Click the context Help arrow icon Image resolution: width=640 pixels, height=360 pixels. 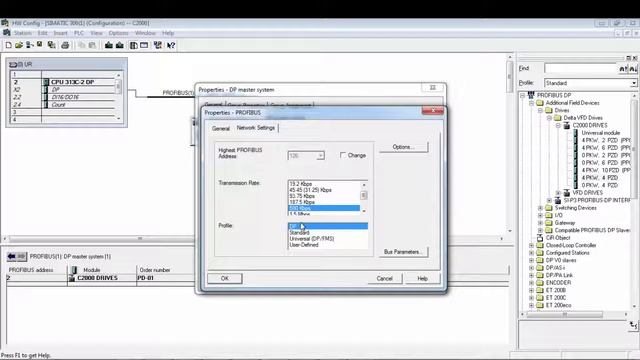(171, 45)
